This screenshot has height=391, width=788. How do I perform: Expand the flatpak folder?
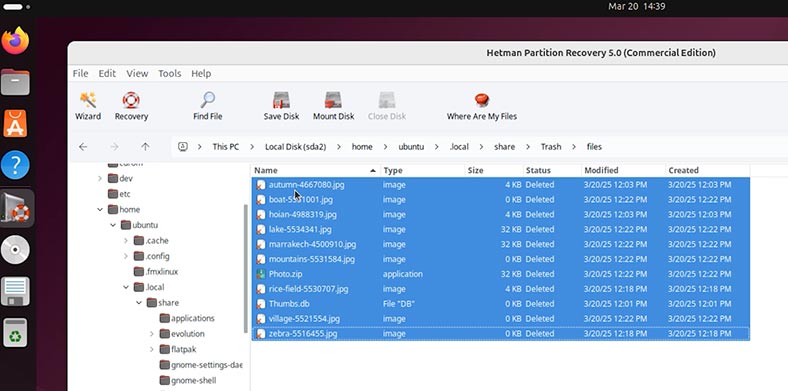151,349
